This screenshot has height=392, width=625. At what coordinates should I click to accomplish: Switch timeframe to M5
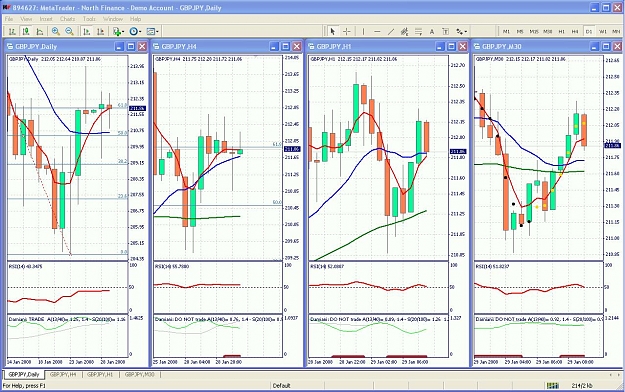pos(520,31)
